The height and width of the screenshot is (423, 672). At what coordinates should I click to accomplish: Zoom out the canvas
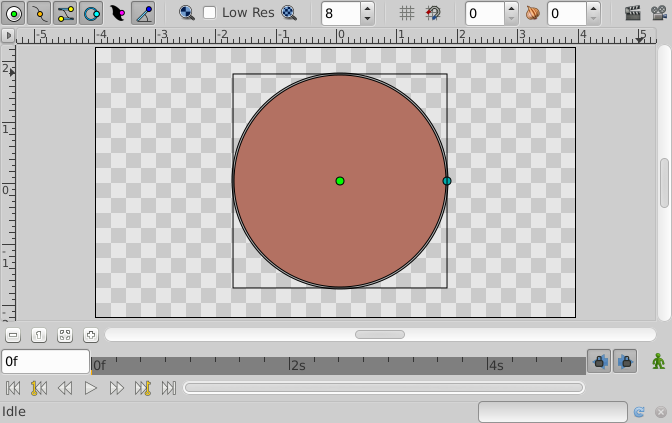tap(13, 335)
